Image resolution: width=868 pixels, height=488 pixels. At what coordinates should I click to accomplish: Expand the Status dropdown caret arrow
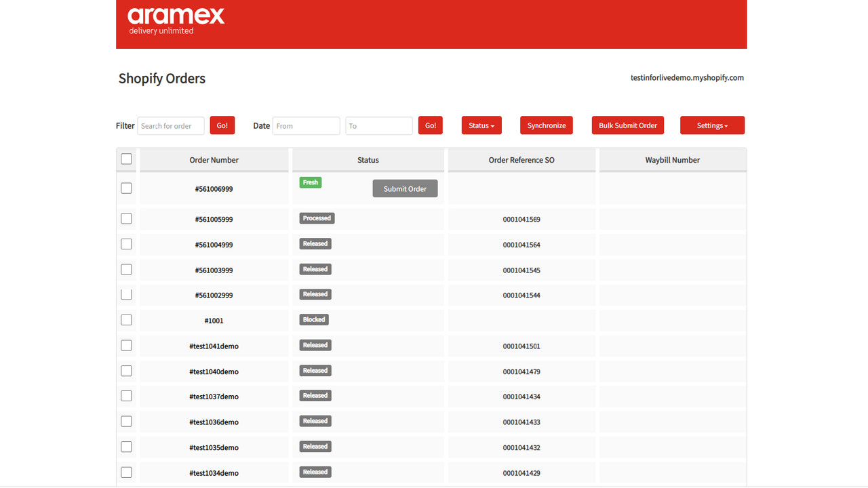pyautogui.click(x=493, y=125)
